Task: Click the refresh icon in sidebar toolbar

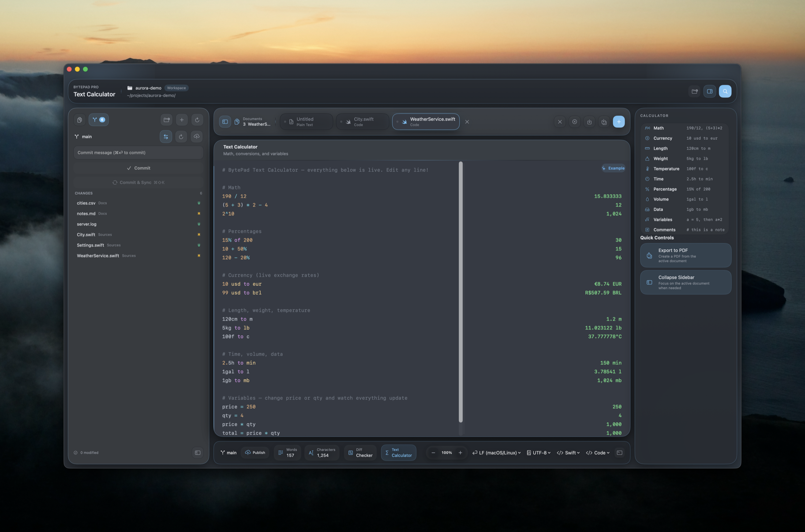Action: pos(197,120)
